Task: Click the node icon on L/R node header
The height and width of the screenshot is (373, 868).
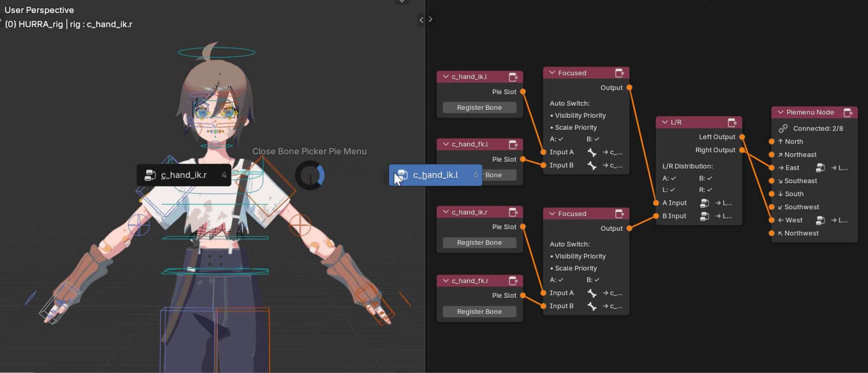Action: (732, 122)
